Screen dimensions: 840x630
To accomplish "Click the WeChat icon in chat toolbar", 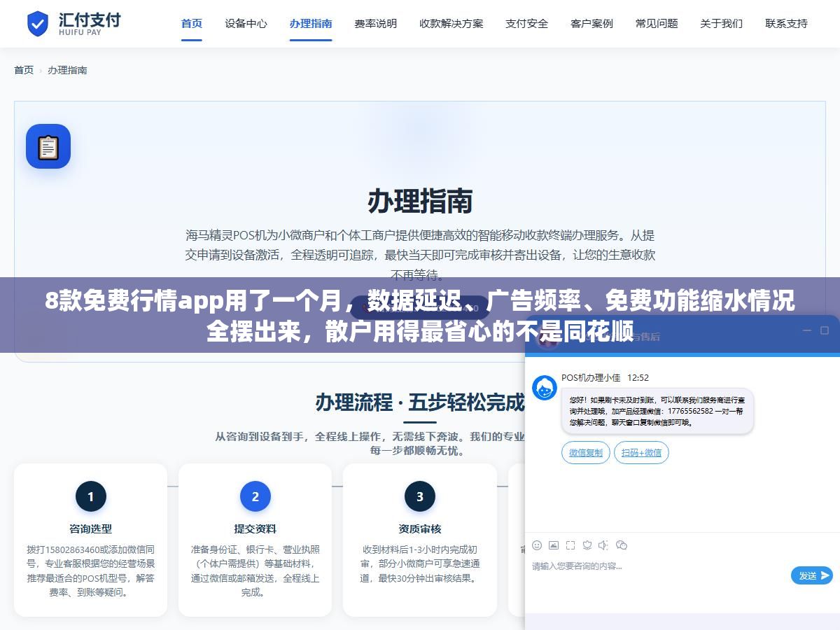I will tap(621, 545).
